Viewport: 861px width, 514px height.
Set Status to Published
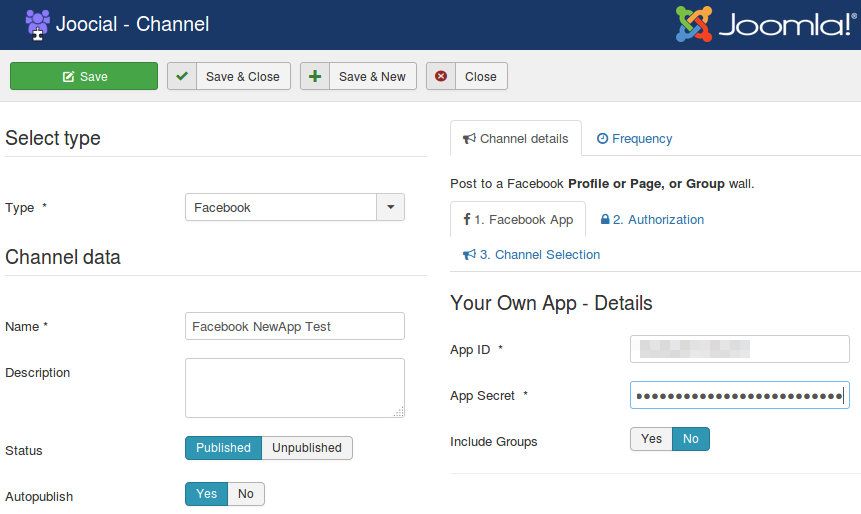pyautogui.click(x=223, y=448)
